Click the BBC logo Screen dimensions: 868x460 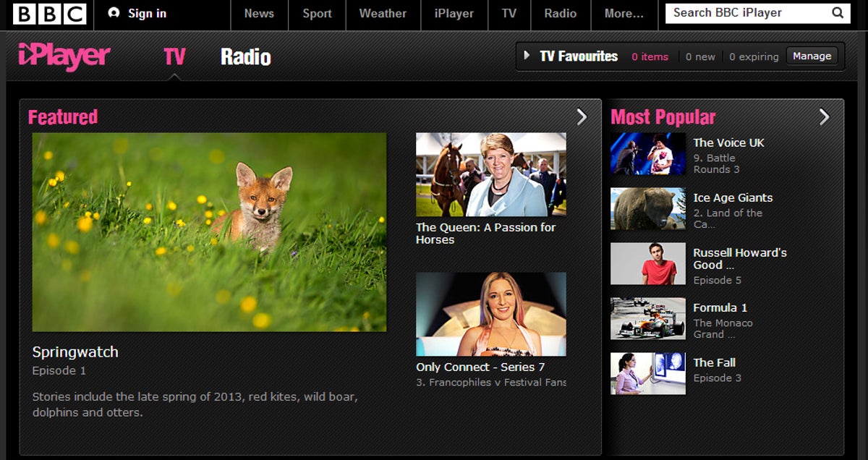49,14
